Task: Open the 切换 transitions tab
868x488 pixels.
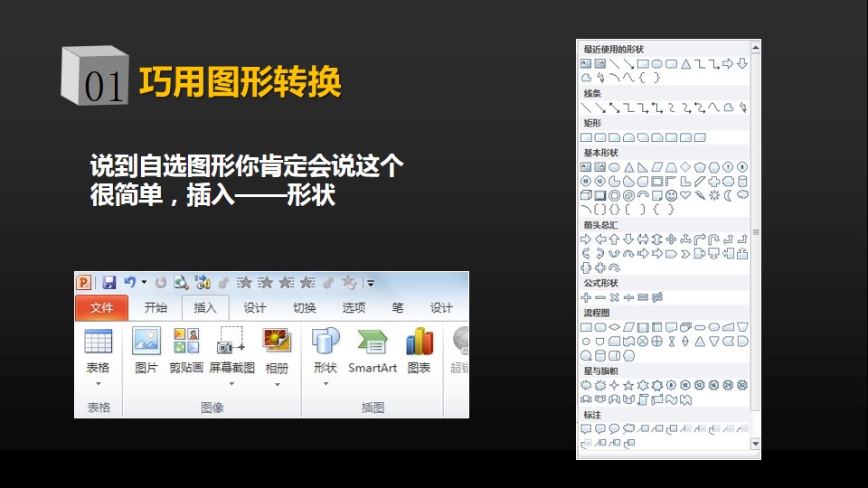Action: point(304,308)
